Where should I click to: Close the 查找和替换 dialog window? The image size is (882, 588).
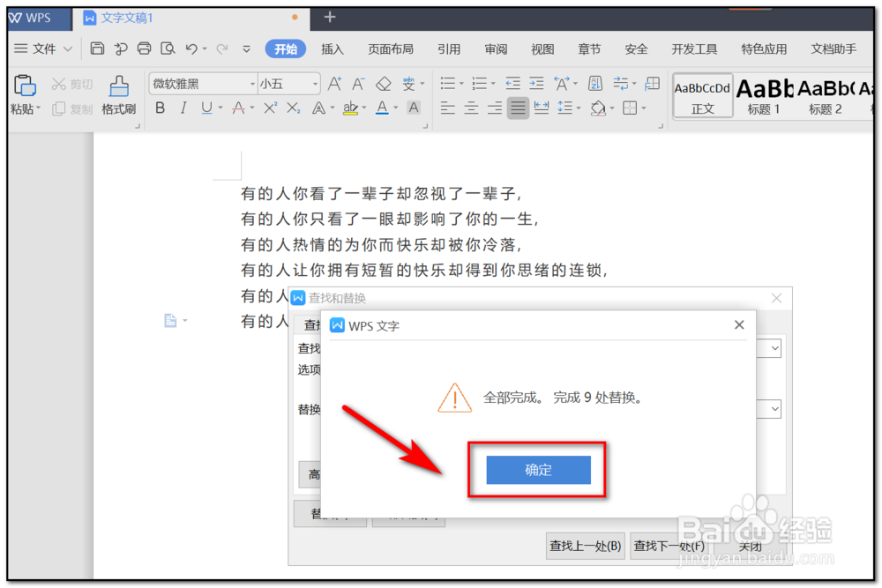[776, 298]
